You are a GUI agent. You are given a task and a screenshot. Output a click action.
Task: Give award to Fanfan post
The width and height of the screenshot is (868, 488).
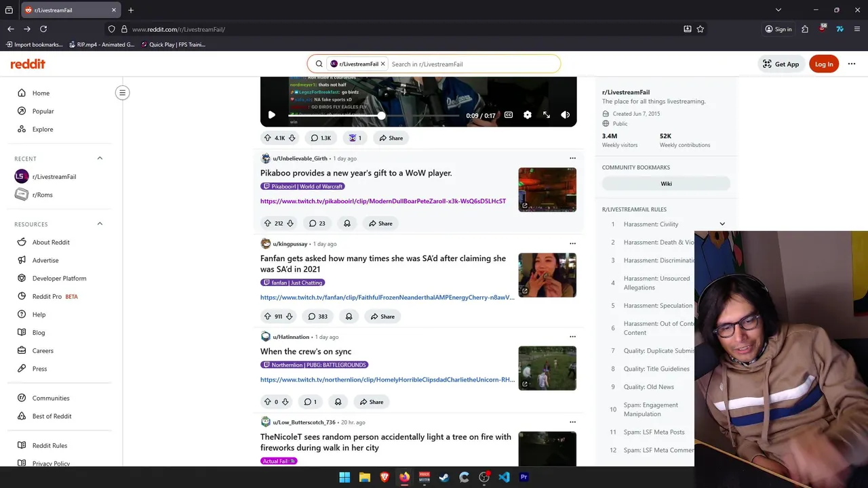(349, 317)
